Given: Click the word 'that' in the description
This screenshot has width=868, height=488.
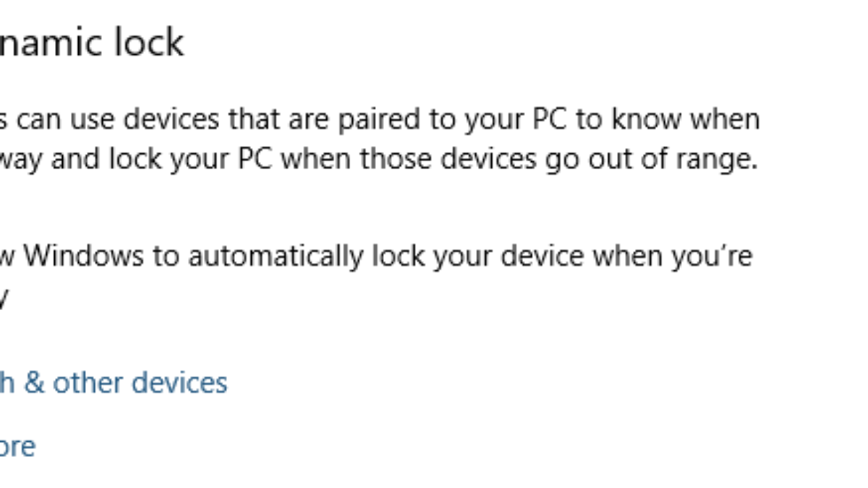Looking at the screenshot, I should point(255,119).
